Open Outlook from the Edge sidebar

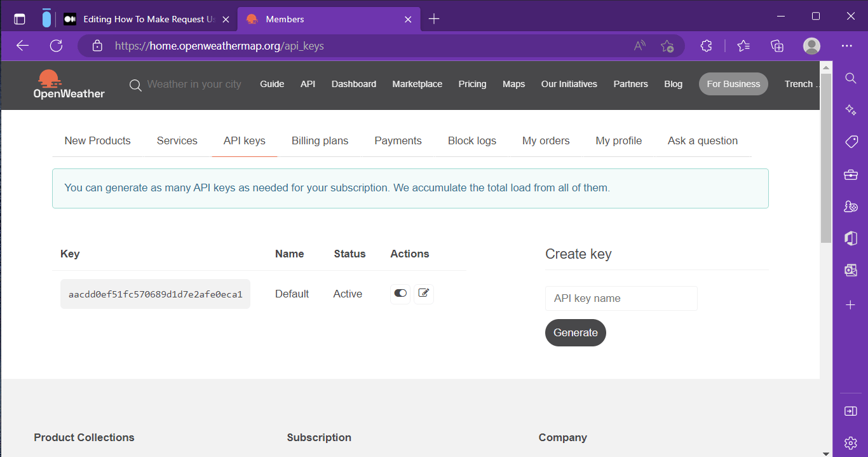coord(850,269)
